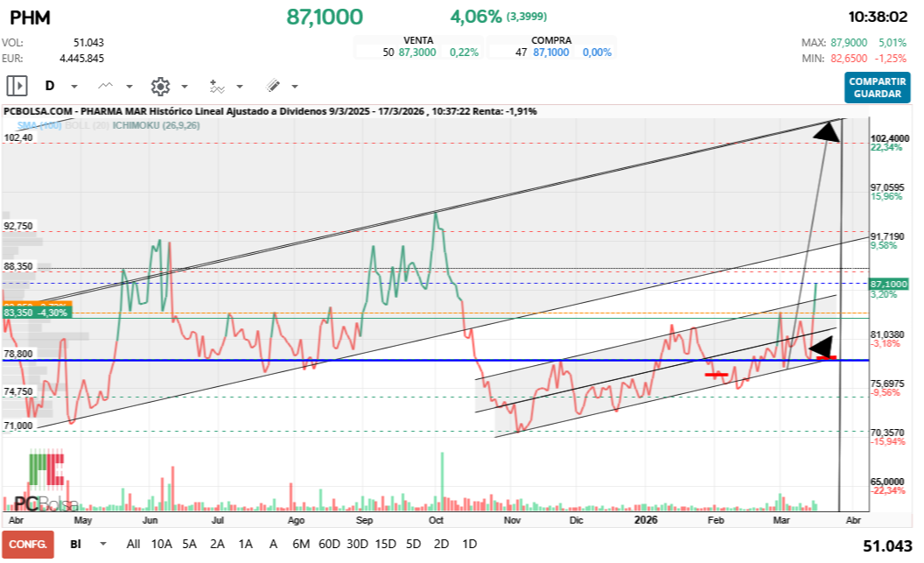Expand the drawing tools dropdown arrow
The width and height of the screenshot is (924, 563).
[x=295, y=87]
